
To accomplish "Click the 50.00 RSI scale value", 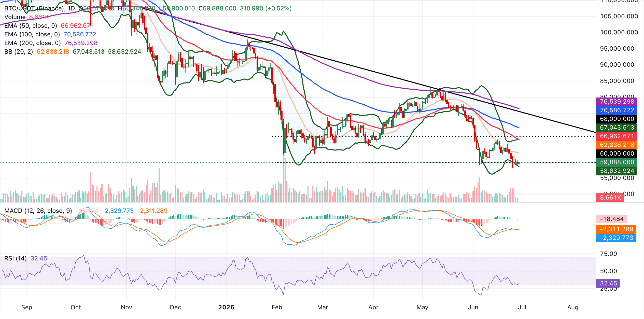I will [609, 271].
